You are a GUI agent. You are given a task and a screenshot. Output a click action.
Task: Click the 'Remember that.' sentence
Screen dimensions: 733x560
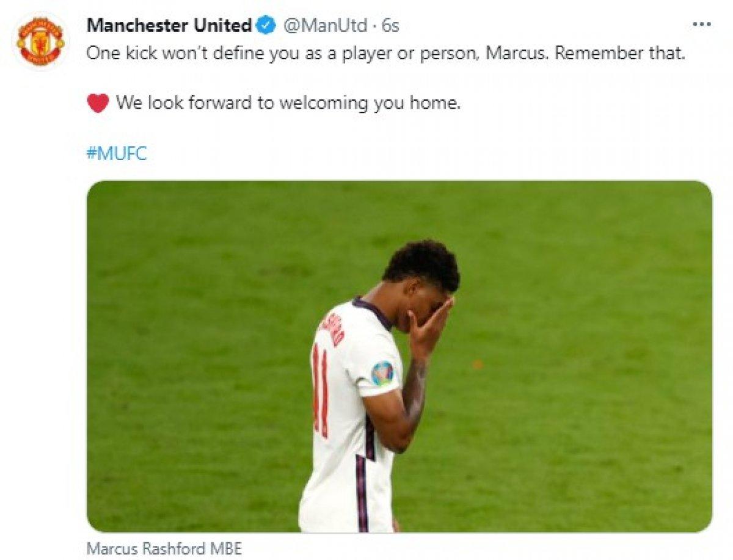[x=620, y=53]
